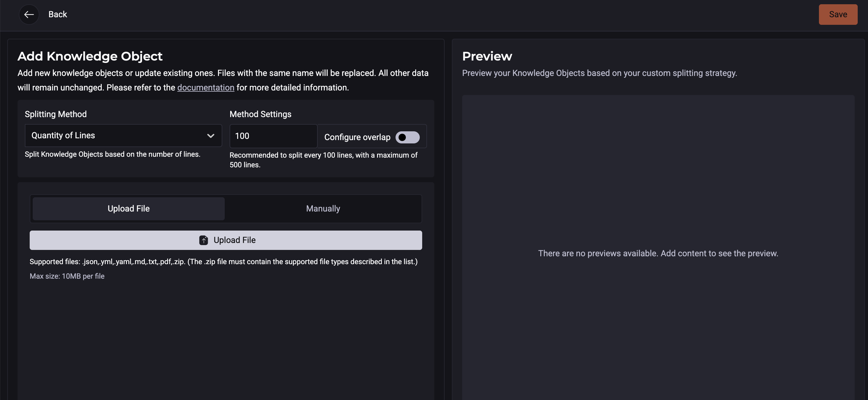
Task: Click the Max size 10MB note
Action: point(67,276)
